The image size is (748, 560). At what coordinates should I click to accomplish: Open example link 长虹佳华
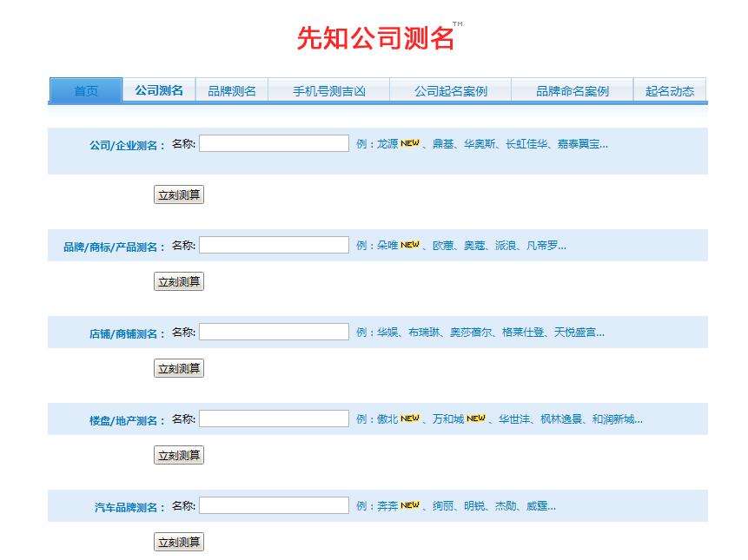coord(526,144)
